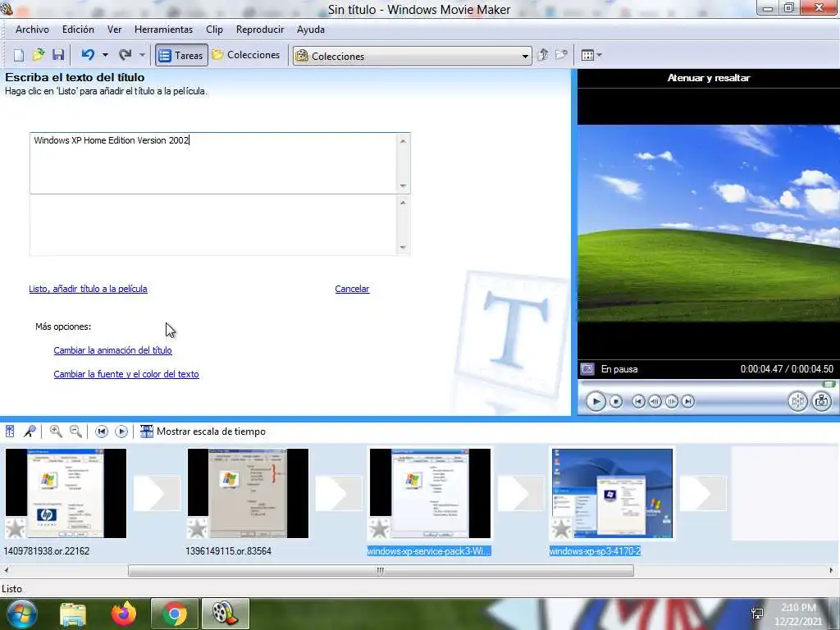Toggle the Colecciones pane button
840x630 pixels.
pyautogui.click(x=246, y=55)
